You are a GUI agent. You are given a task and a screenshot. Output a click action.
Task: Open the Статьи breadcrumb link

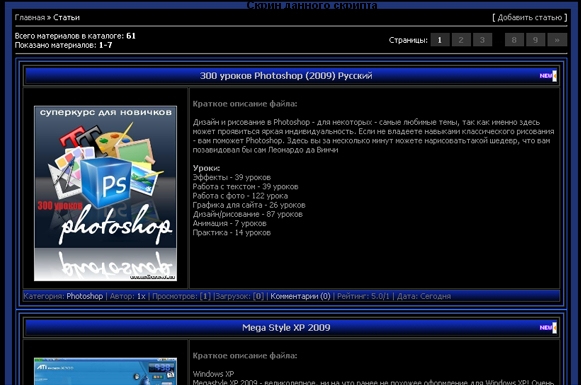point(66,17)
